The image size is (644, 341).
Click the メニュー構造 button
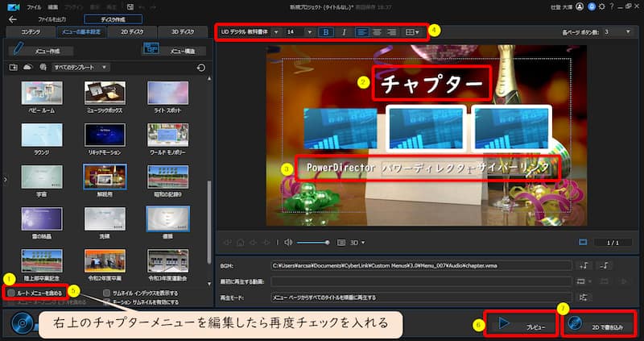174,50
